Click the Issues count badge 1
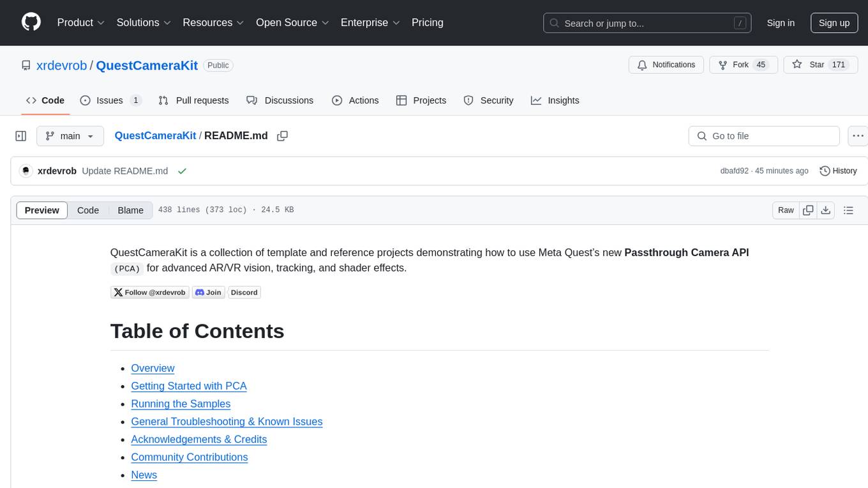 pyautogui.click(x=135, y=100)
